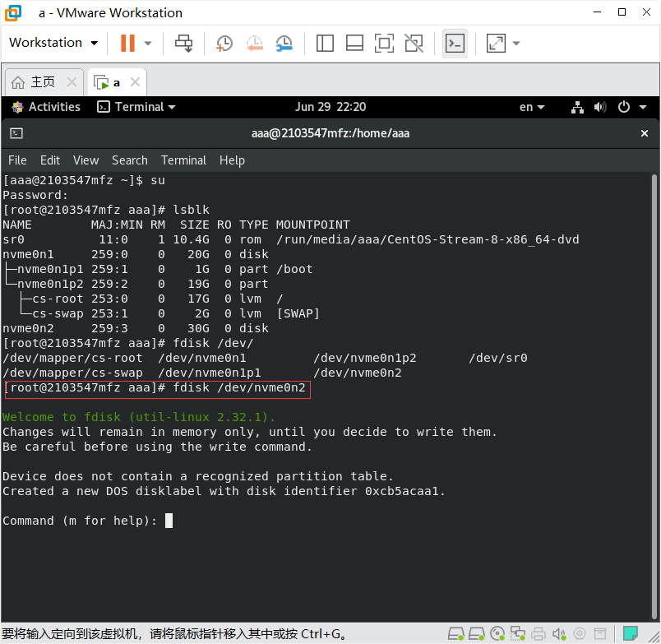661x644 pixels.
Task: Open the Workstation dropdown menu
Action: (x=53, y=43)
